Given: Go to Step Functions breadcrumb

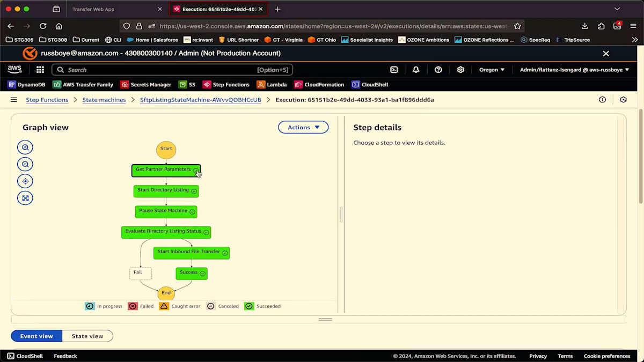Looking at the screenshot, I should coord(47,100).
